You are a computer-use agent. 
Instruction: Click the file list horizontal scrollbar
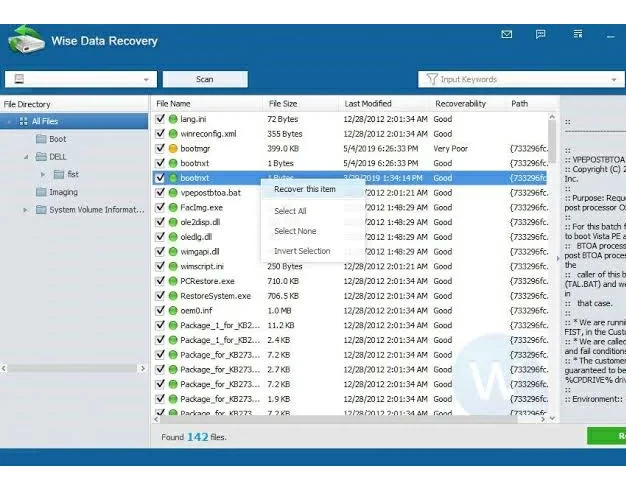point(340,419)
